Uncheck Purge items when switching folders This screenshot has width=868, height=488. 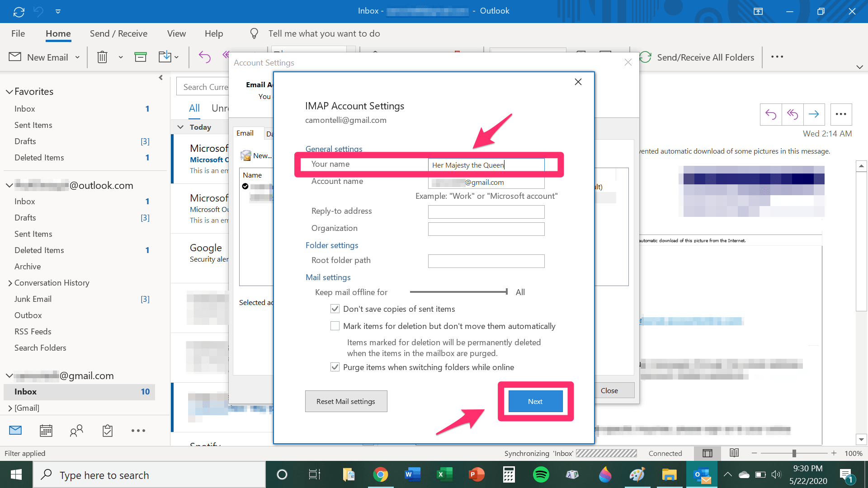click(335, 367)
